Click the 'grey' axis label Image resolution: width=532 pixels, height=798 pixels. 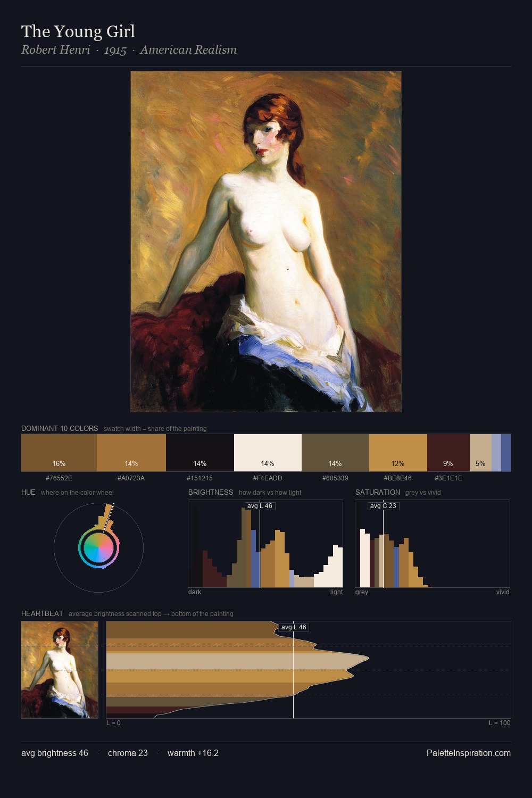coord(362,592)
